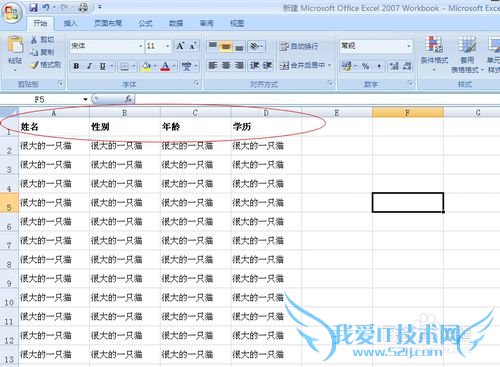Screen dimensions: 500x367
Task: Open the name box dropdown arrow
Action: click(x=85, y=99)
